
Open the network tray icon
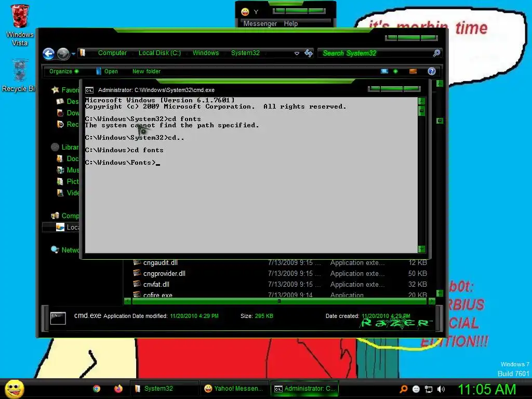[429, 389]
